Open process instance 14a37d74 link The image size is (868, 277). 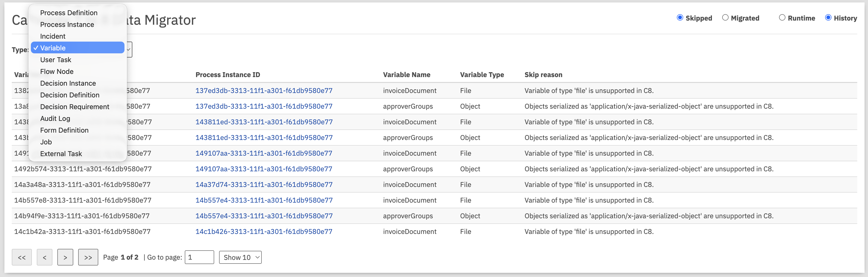coord(263,185)
